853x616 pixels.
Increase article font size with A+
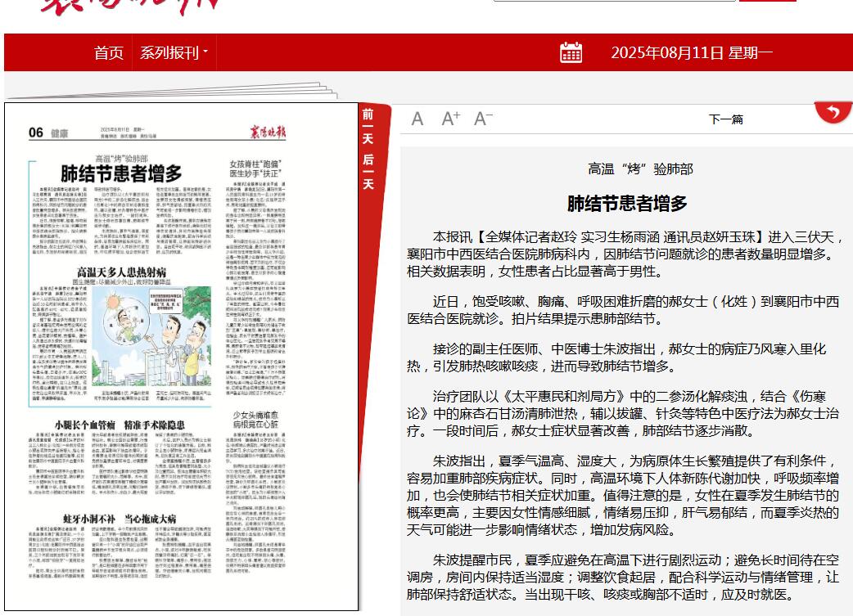450,119
